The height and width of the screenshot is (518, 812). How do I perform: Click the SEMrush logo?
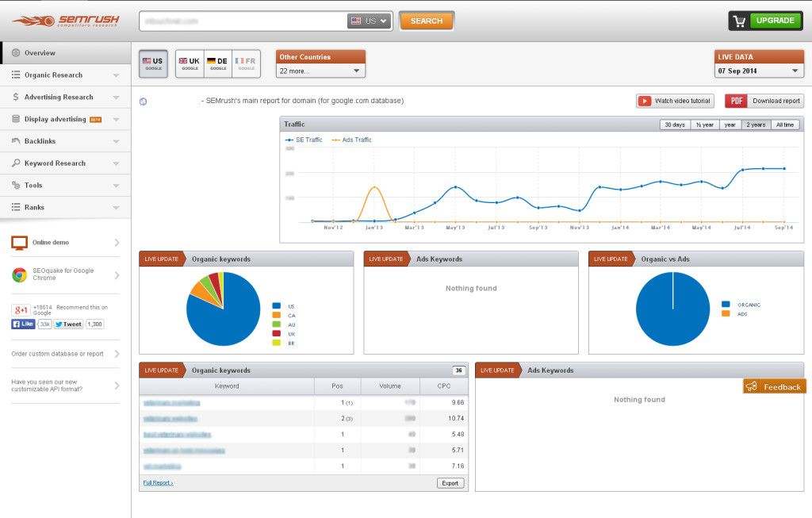(66, 21)
